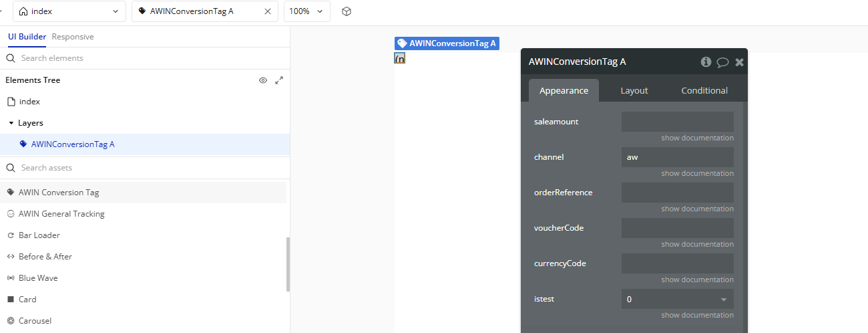Open the istest dropdown

coord(678,299)
